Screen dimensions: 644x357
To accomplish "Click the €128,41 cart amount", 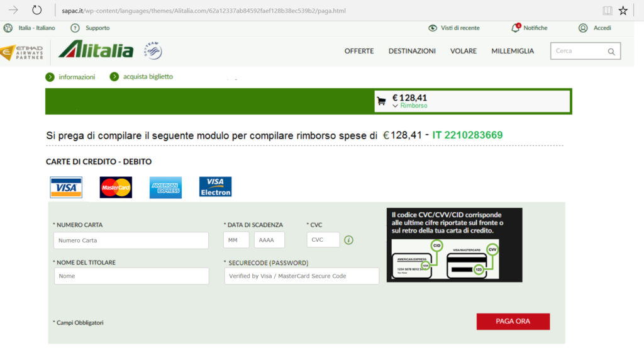I will 409,98.
